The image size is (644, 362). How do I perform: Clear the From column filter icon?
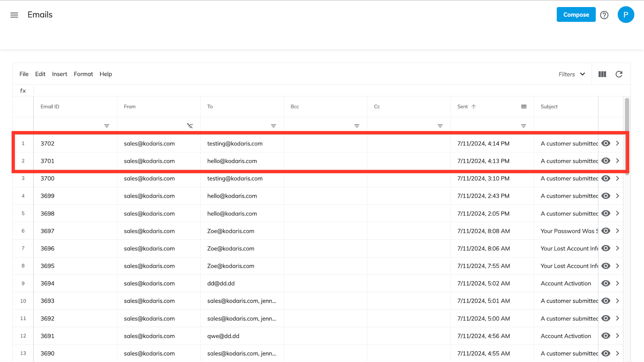[190, 126]
